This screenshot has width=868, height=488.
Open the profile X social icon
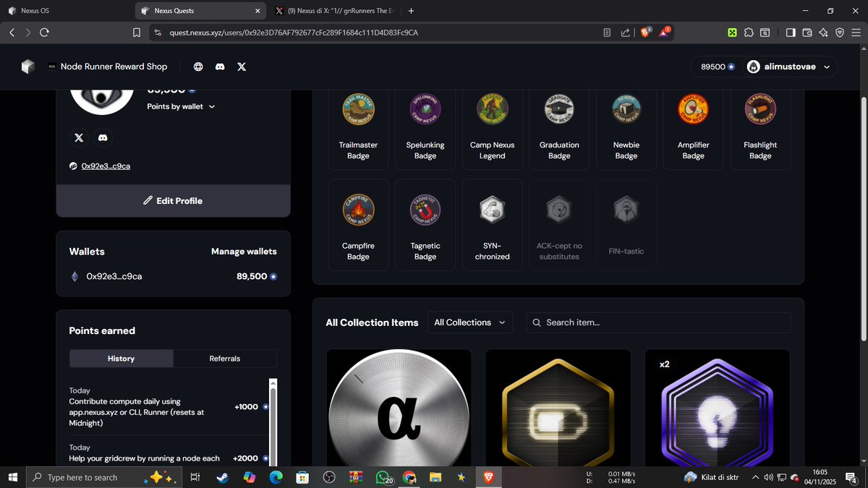80,137
